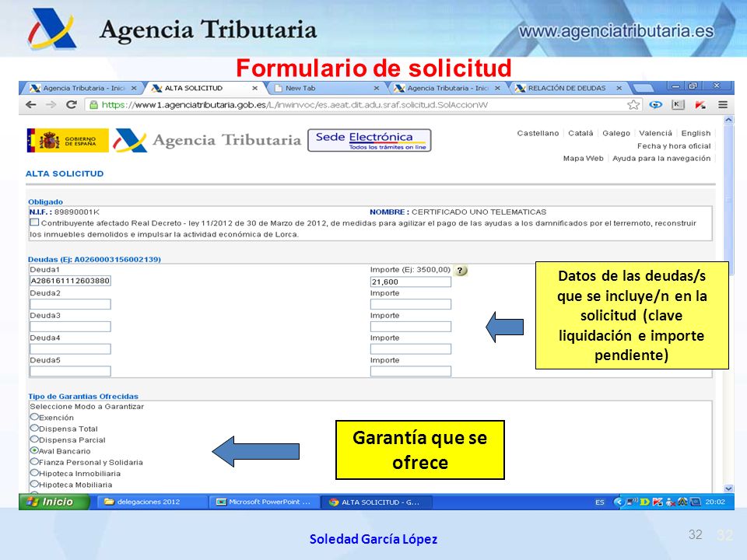Select the Dispensa Total radio option

[x=34, y=428]
